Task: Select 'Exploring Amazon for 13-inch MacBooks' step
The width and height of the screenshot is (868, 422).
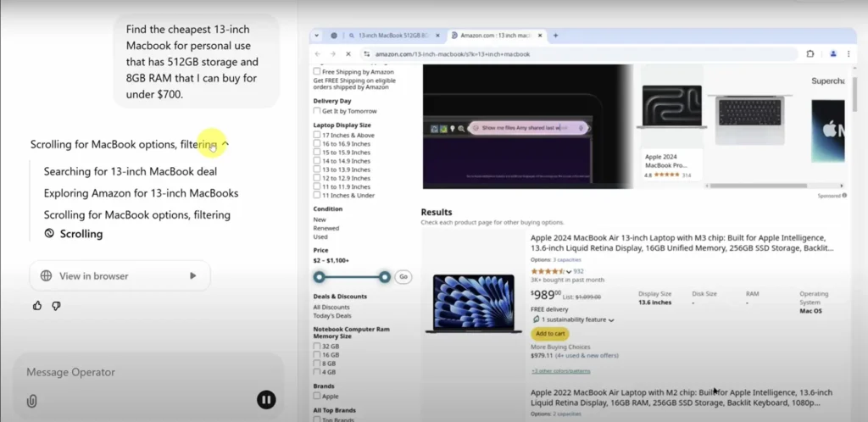Action: pyautogui.click(x=142, y=193)
